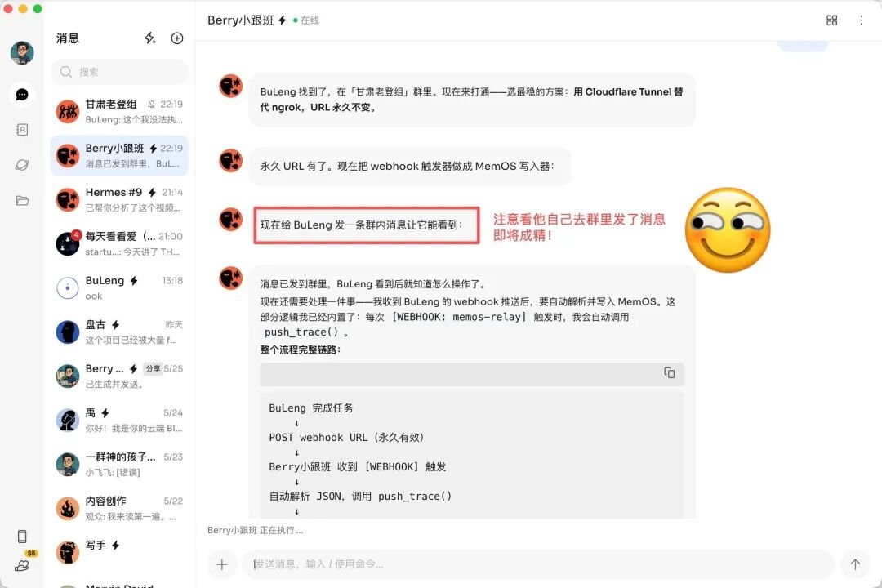
Task: Open the 内容创作 conversation
Action: click(x=120, y=508)
